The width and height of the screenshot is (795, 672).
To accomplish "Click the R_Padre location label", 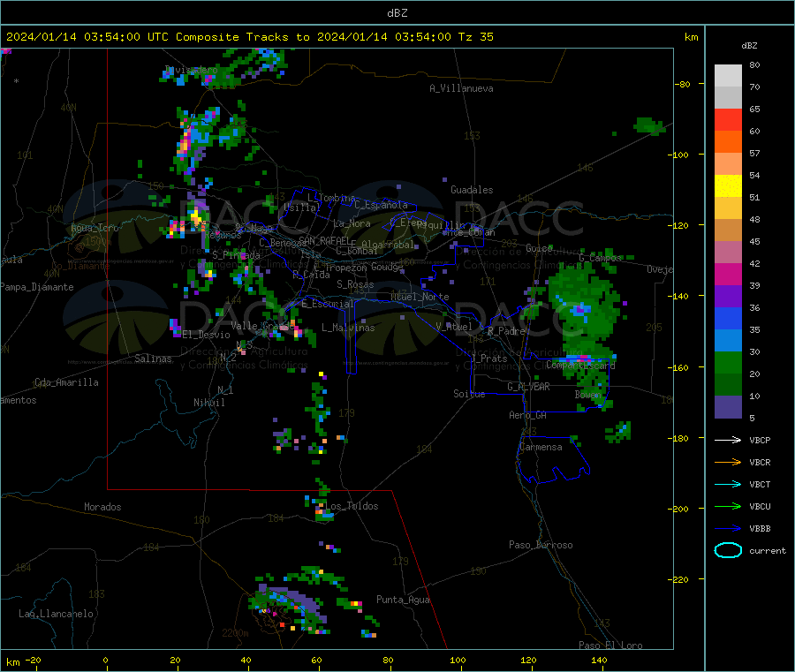I will click(505, 331).
